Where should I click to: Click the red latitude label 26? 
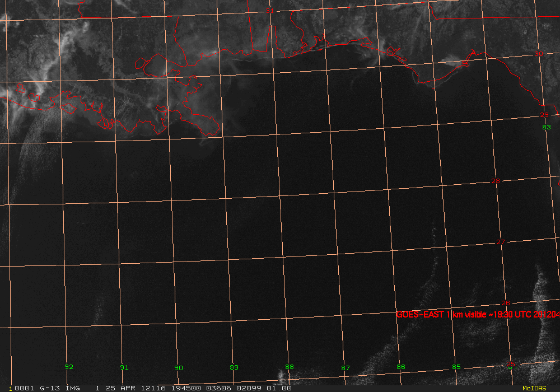tap(506, 303)
